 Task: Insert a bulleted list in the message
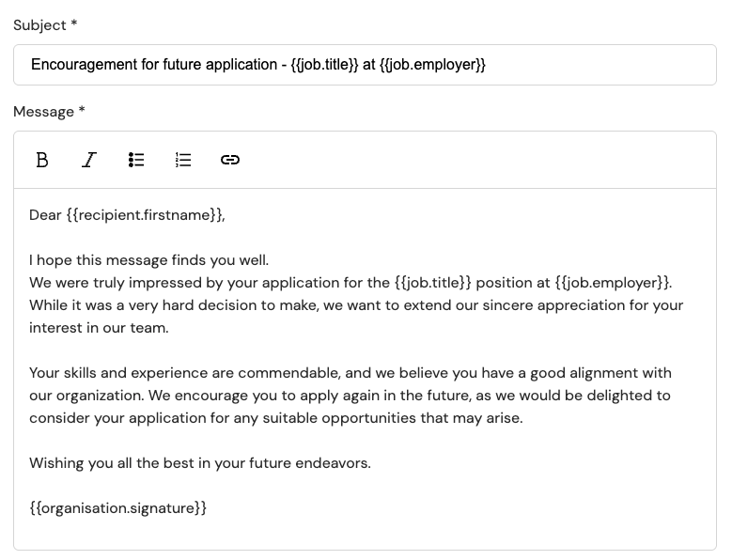(x=136, y=160)
